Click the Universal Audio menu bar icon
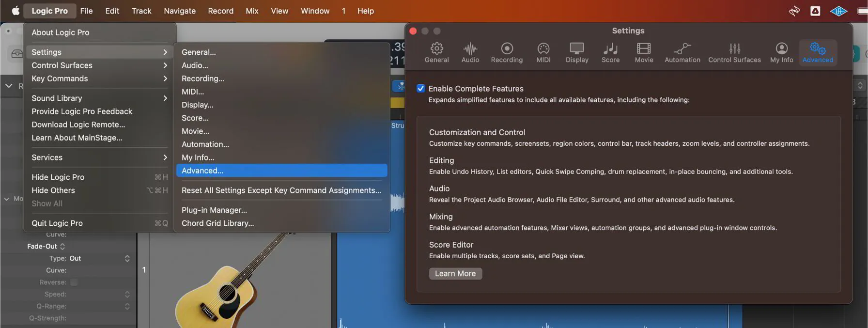The image size is (868, 328). (838, 11)
